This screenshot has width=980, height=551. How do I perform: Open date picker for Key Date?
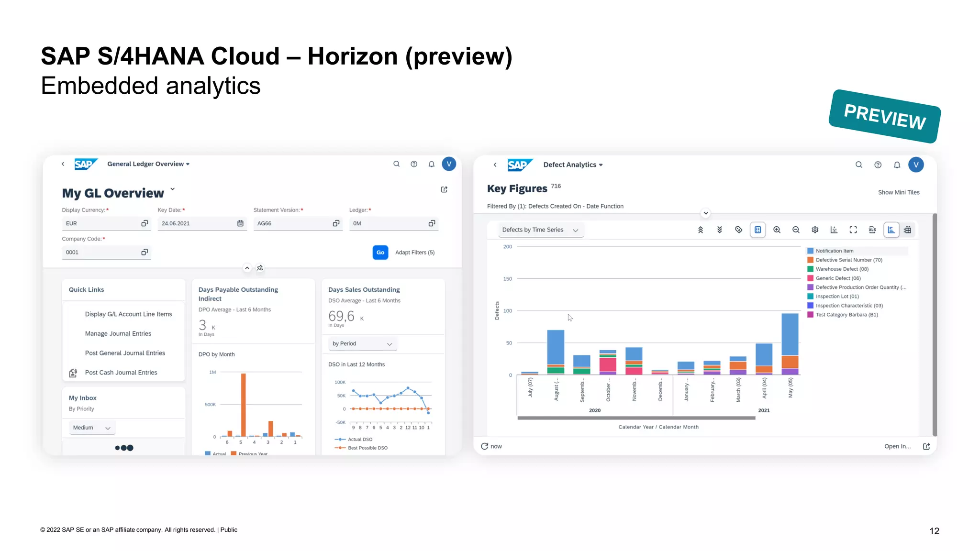(x=240, y=223)
